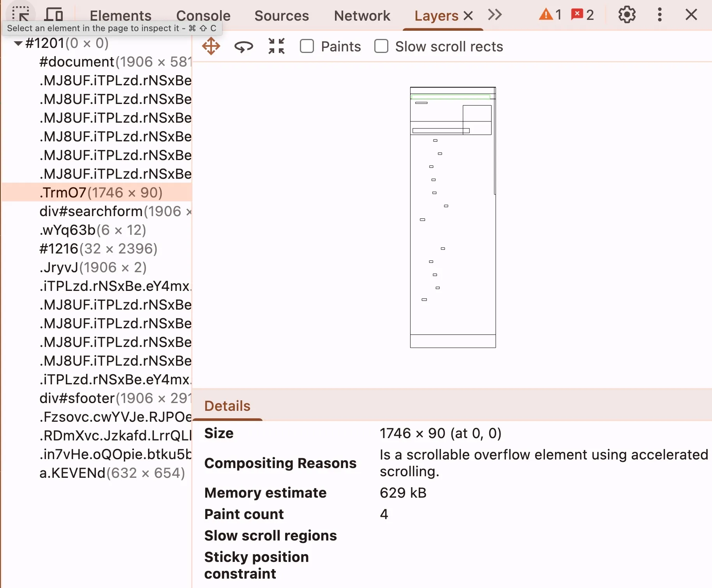
Task: Click the Reset transform icon
Action: tap(277, 46)
